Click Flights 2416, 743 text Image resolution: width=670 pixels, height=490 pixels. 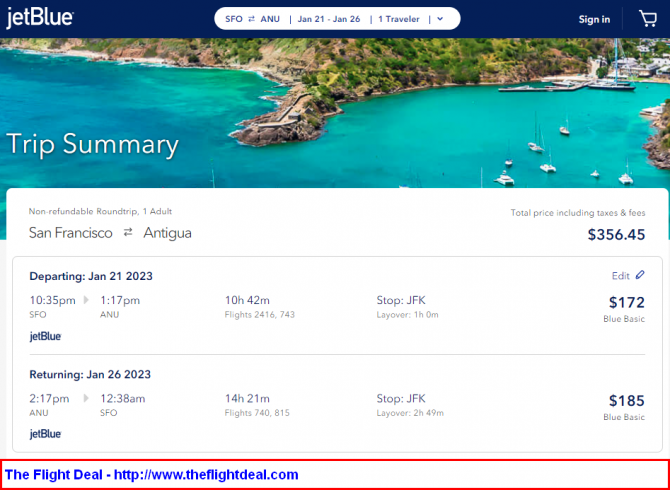tap(260, 315)
